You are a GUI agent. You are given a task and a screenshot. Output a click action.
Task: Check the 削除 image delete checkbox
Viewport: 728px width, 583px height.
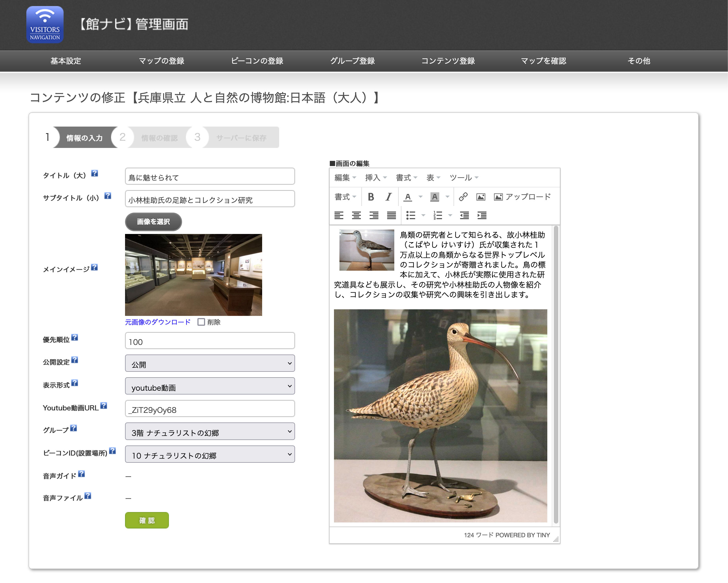[x=201, y=322]
